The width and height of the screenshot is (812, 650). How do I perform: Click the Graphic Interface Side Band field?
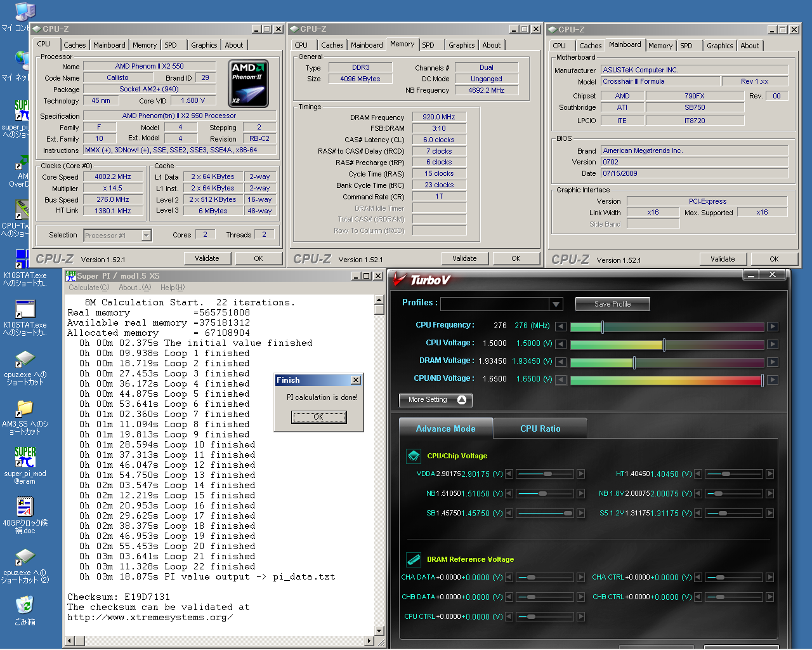(x=653, y=223)
